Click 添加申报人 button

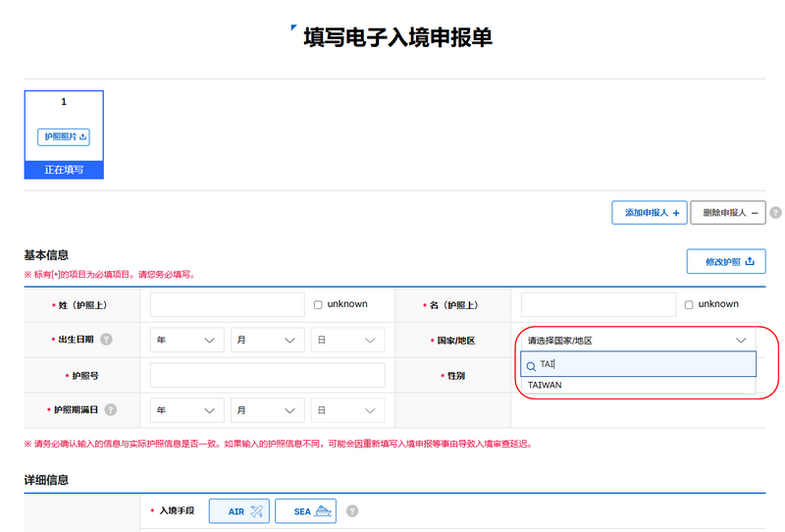648,212
